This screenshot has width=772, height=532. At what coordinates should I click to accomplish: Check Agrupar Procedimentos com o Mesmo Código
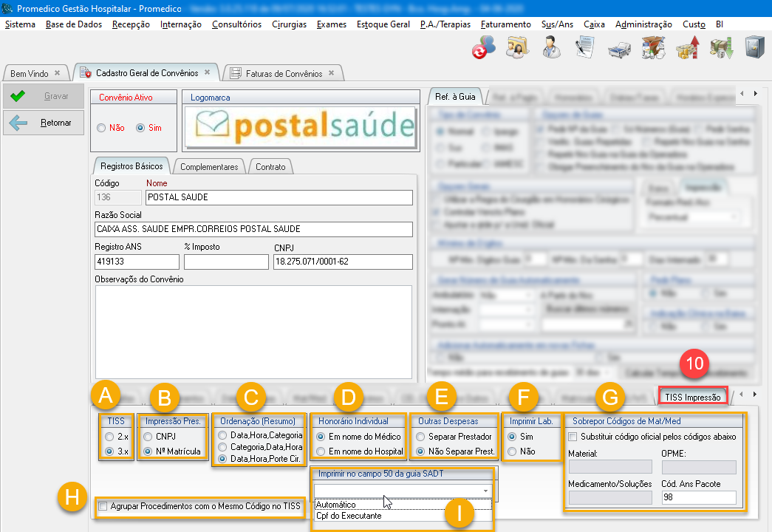tap(103, 506)
